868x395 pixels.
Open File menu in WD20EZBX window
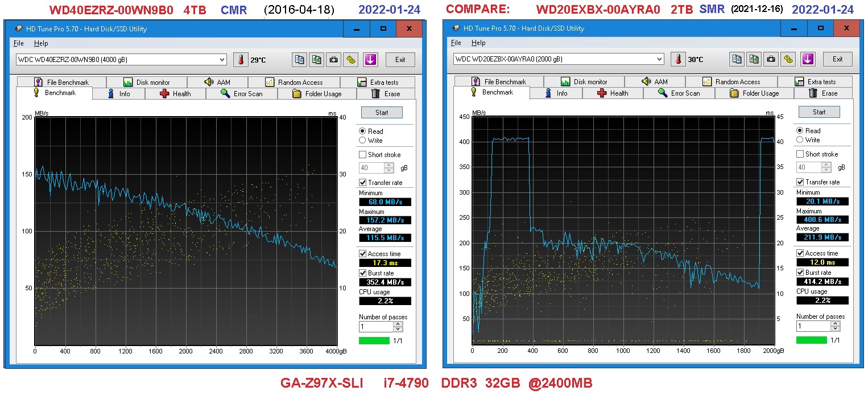pos(456,43)
